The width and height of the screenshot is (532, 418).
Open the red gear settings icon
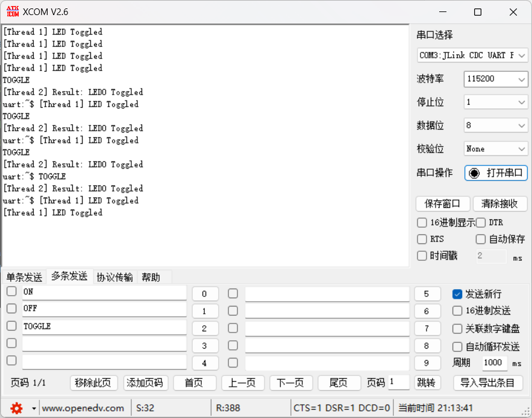coord(16,408)
